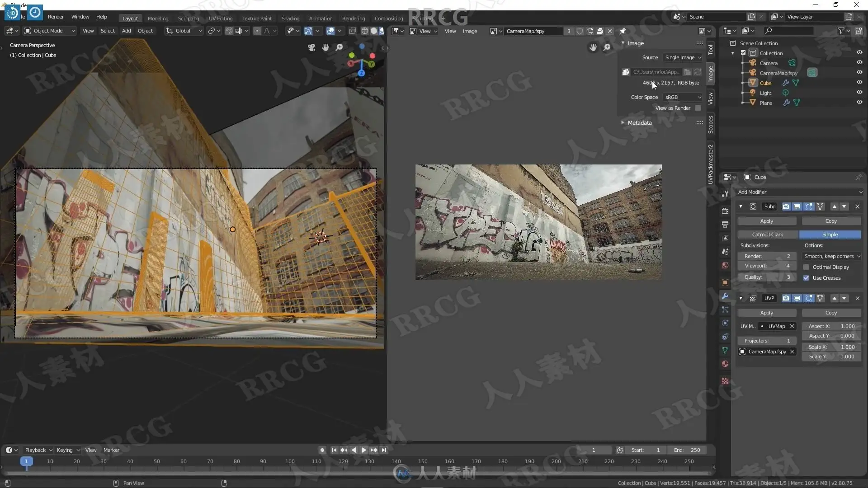Switch to the Shading workspace tab

(290, 19)
